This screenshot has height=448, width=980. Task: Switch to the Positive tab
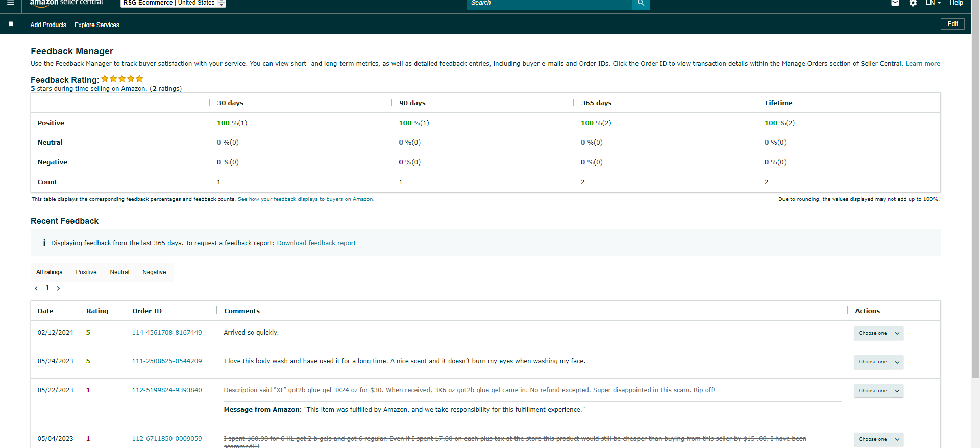[x=86, y=272]
